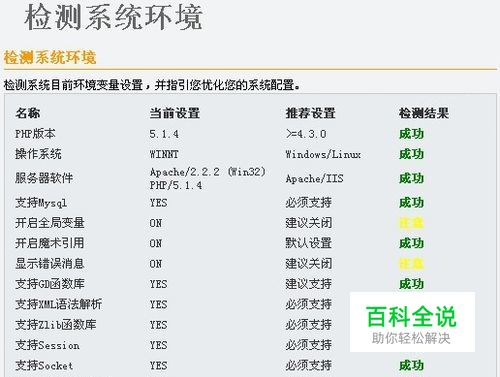
Task: Click YES value in 支持Session row
Action: [158, 345]
